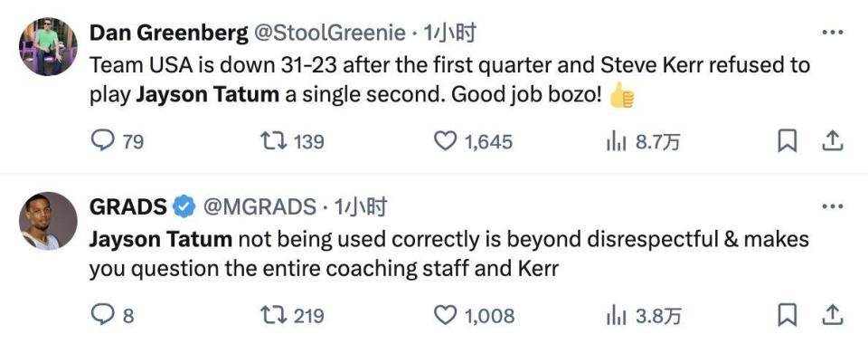Viewport: 868px width, 344px height.
Task: Open Dan Greenberg's profile picture
Action: (48, 46)
